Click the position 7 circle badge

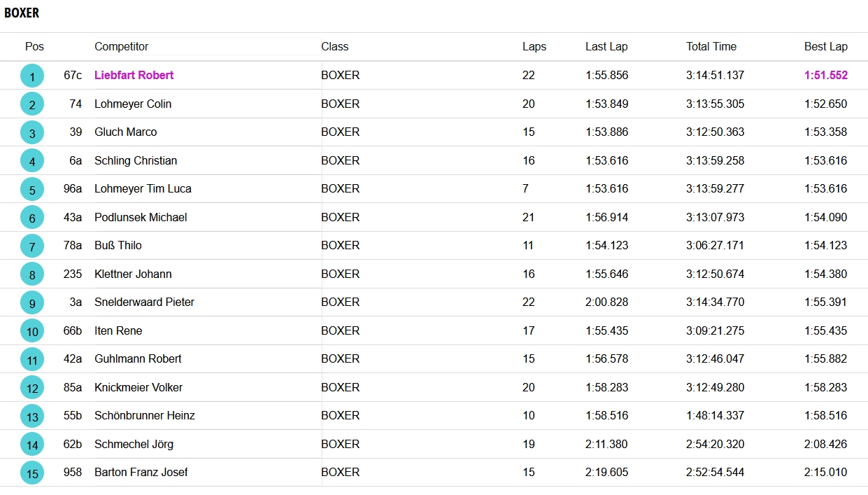tap(32, 246)
